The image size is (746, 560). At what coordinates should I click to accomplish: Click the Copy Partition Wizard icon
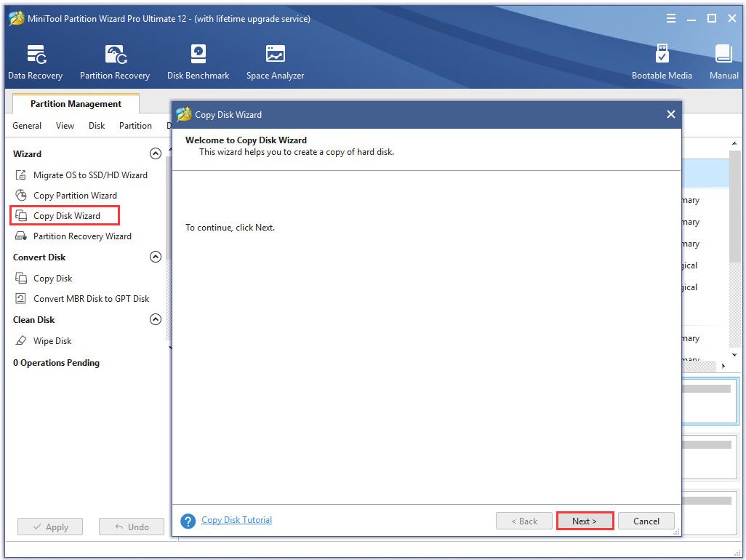[x=21, y=195]
